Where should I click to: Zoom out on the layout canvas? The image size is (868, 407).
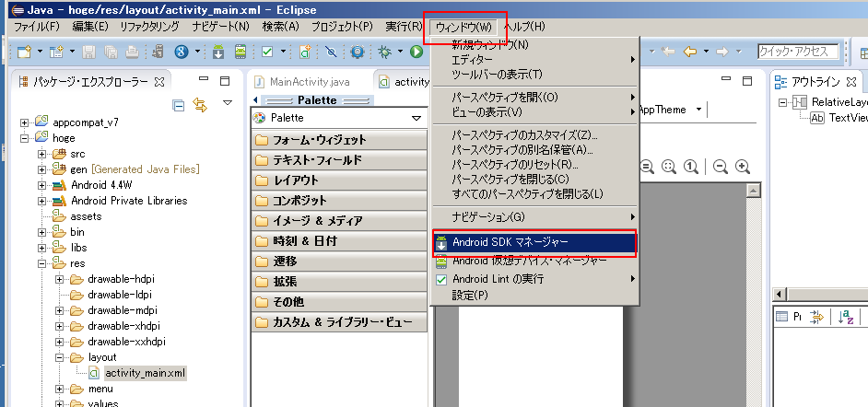(x=721, y=167)
